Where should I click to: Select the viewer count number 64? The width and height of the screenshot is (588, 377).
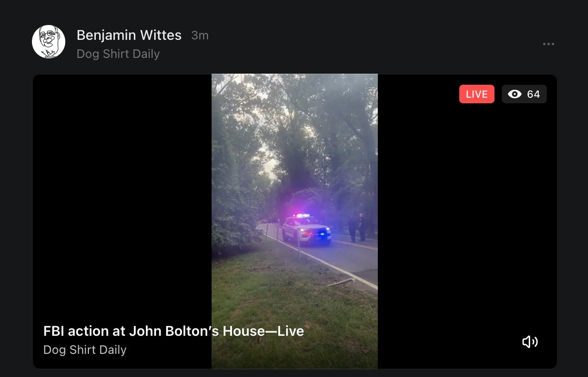point(533,94)
